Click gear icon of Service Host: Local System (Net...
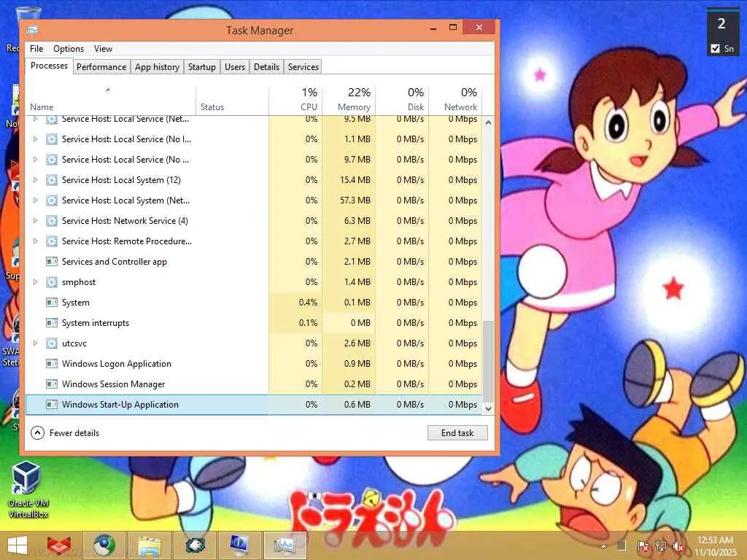Viewport: 747px width, 560px height. [x=52, y=201]
